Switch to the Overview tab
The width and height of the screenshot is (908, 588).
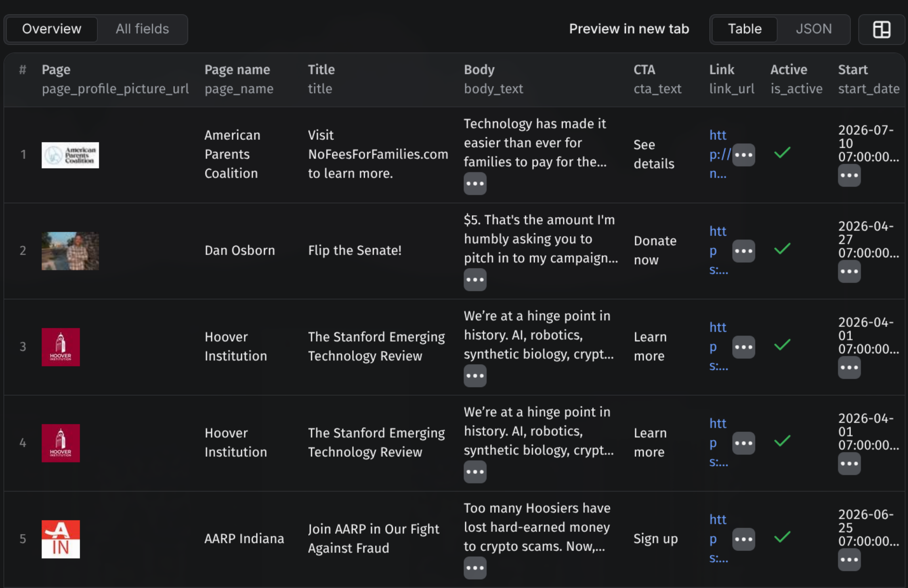point(52,29)
